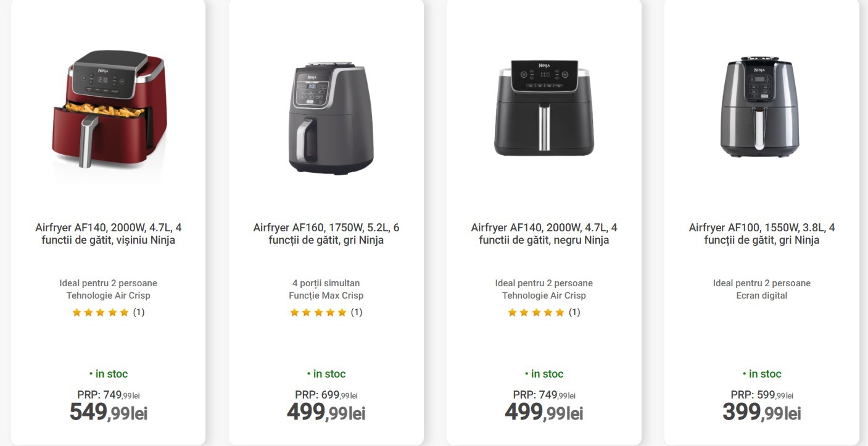868x446 pixels.
Task: Click the 499,99 lei price of AF160
Action: click(x=326, y=412)
